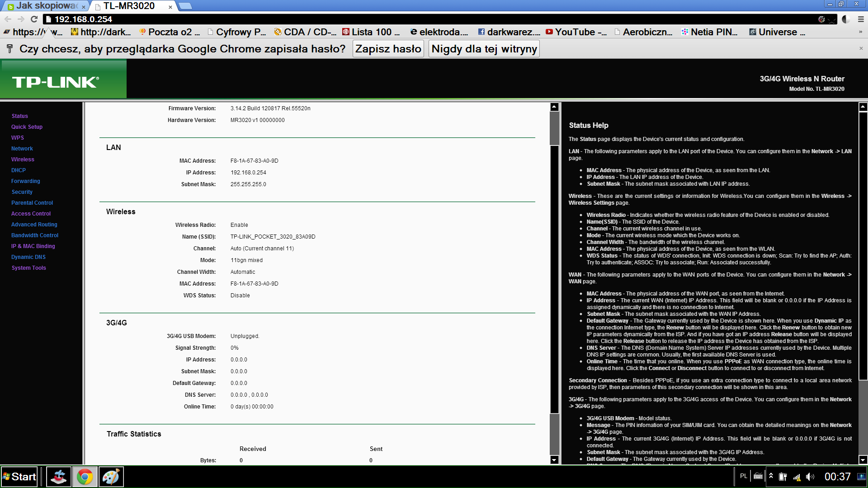Click the colorful extension icon in address bar

tap(821, 19)
